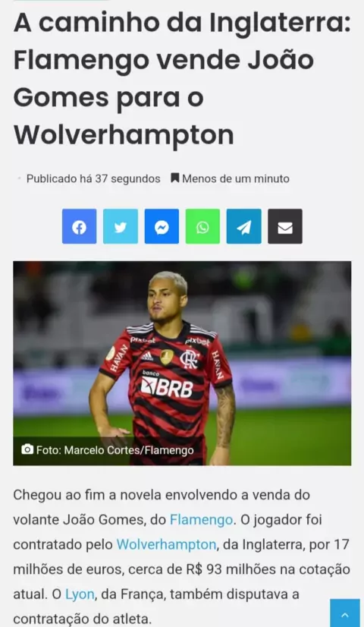The image size is (364, 627).
Task: Open the João Gomes player photo
Action: point(182,363)
